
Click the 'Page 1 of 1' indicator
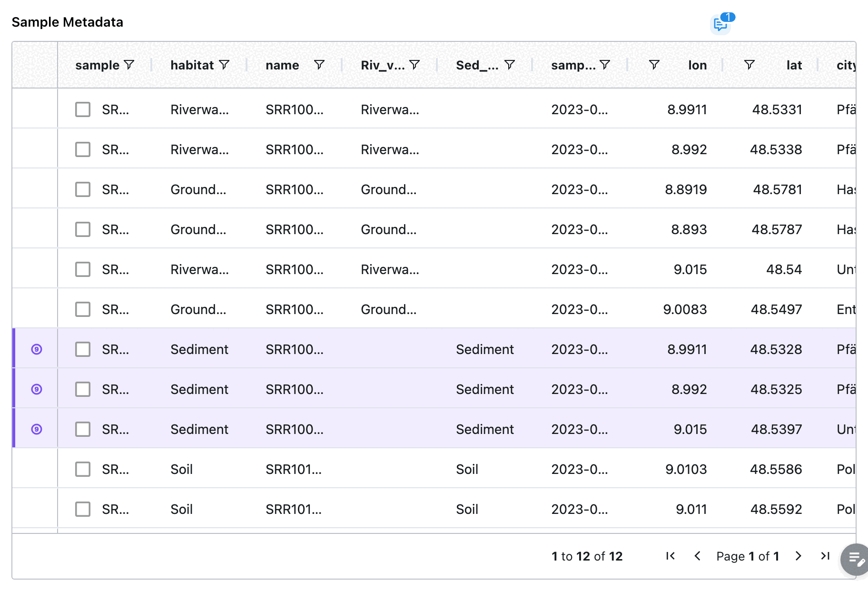748,556
